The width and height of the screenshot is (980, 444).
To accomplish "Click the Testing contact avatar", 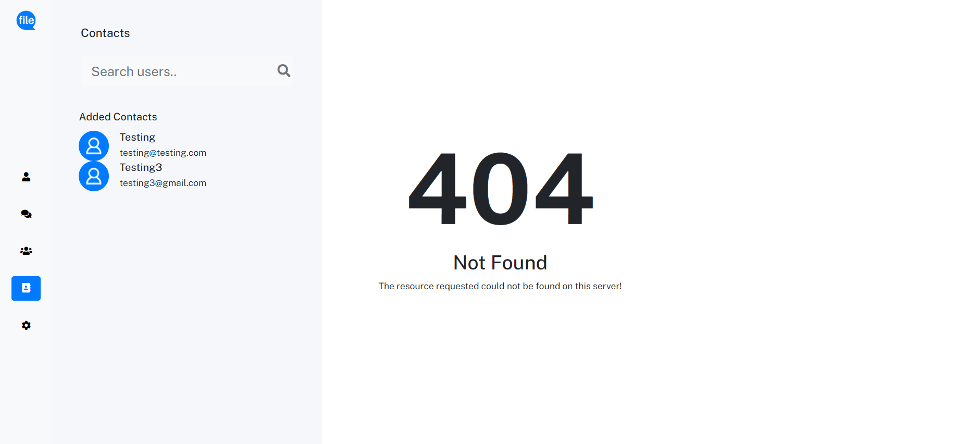I will coord(94,146).
